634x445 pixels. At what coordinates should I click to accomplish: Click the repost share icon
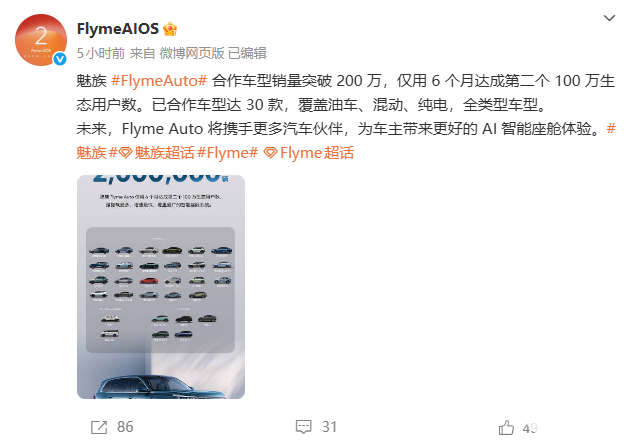pyautogui.click(x=99, y=427)
